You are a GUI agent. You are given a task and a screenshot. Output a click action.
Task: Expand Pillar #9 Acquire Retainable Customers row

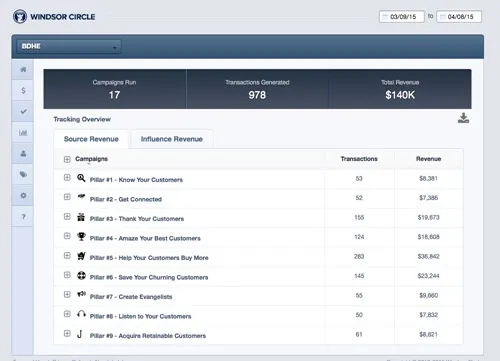67,334
